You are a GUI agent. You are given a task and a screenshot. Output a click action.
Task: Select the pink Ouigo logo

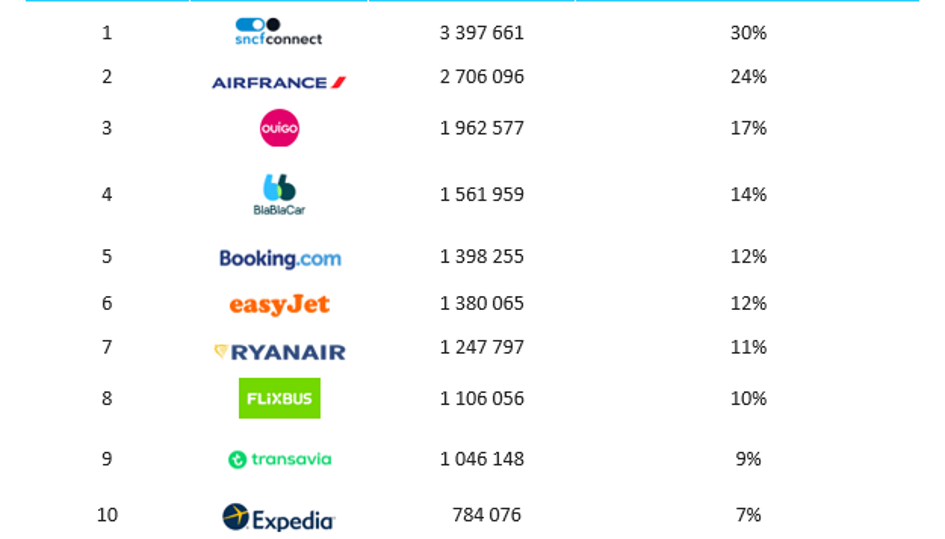coord(279,128)
